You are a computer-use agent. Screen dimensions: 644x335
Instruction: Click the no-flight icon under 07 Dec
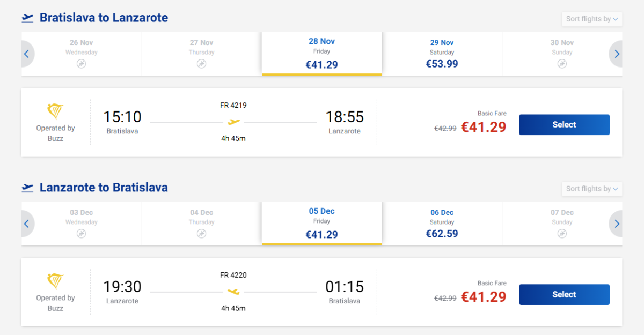point(562,234)
